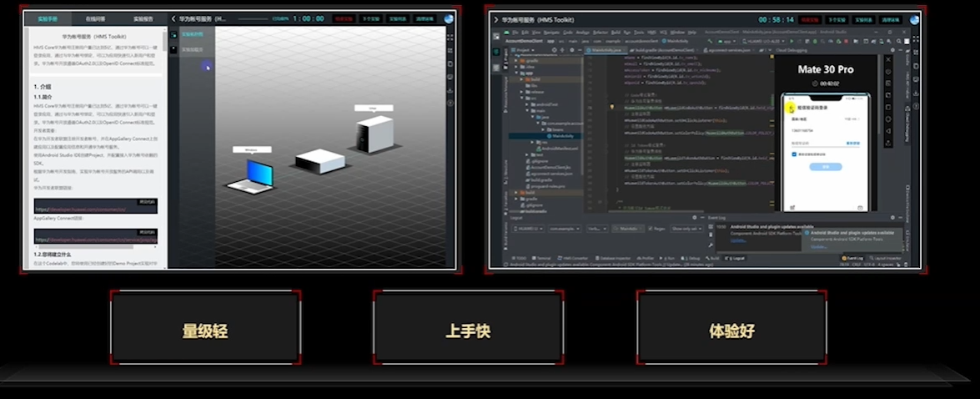
Task: Expand the side panel chevron in right window
Action: pos(496,19)
